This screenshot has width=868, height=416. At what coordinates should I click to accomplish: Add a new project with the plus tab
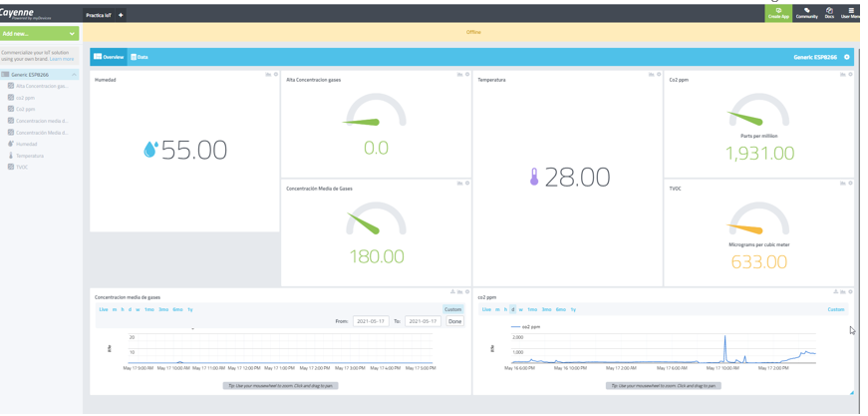pos(121,16)
